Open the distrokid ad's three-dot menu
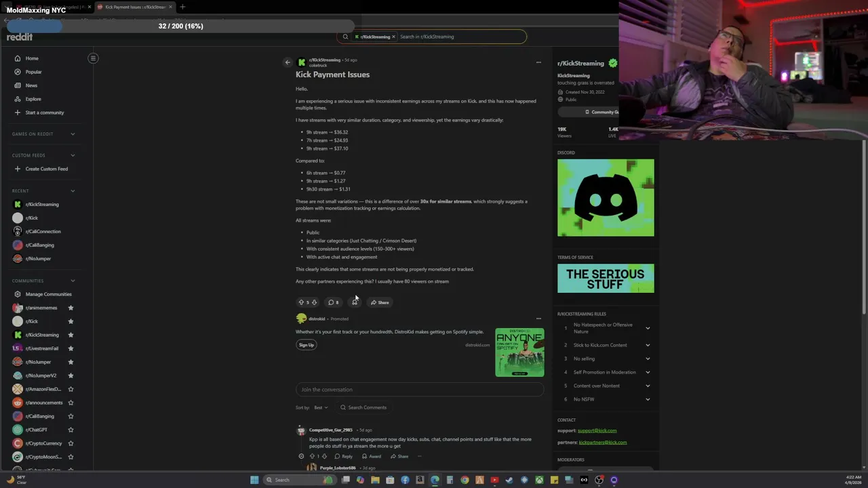The image size is (868, 488). point(538,319)
